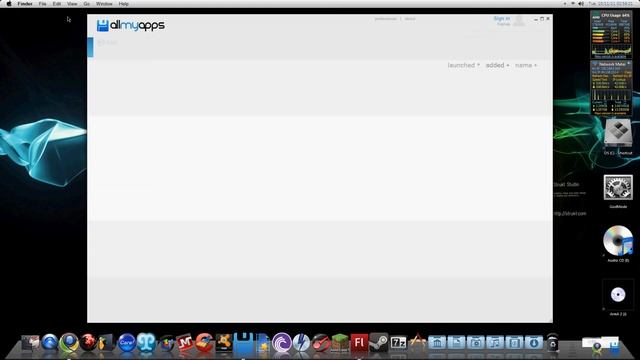
Task: Open the Music stack folder in dock
Action: [x=495, y=342]
